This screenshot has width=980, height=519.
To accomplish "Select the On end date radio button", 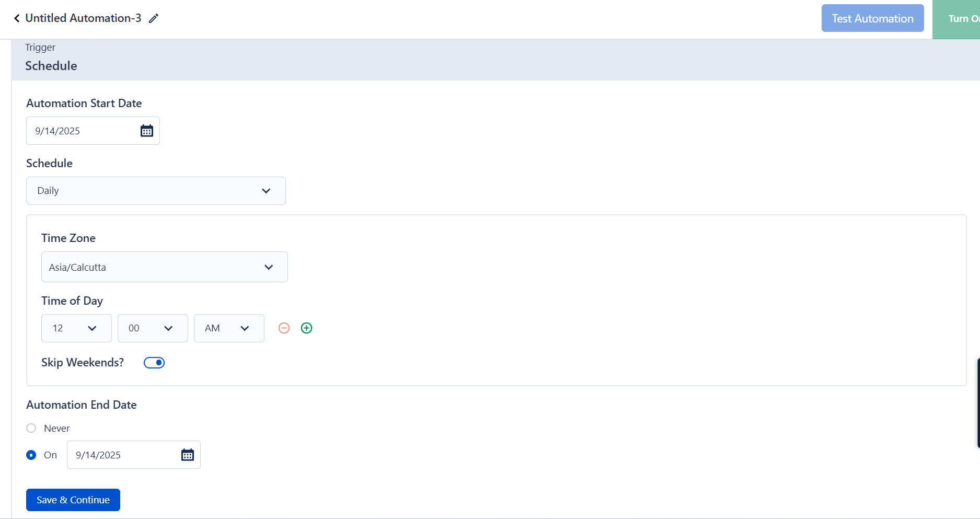I will click(31, 455).
